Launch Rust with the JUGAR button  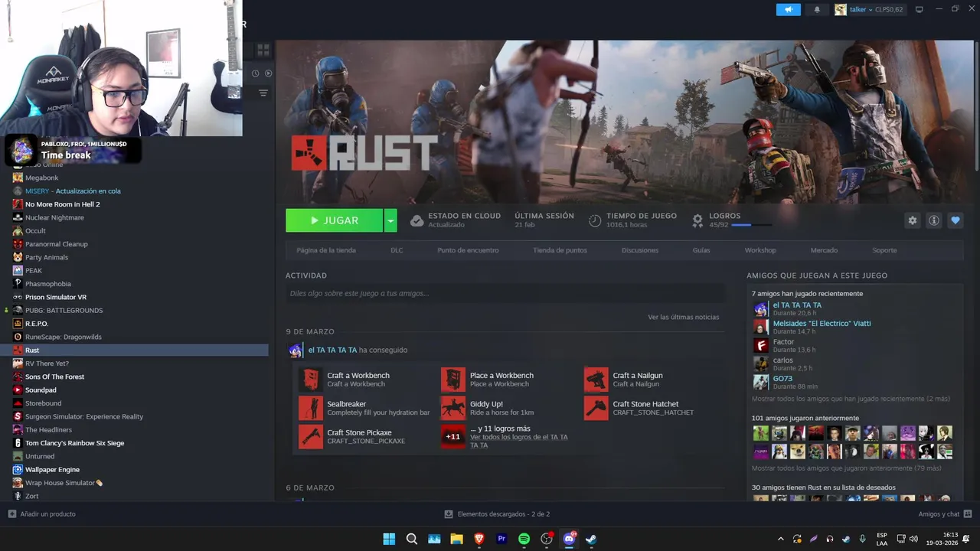pyautogui.click(x=334, y=220)
